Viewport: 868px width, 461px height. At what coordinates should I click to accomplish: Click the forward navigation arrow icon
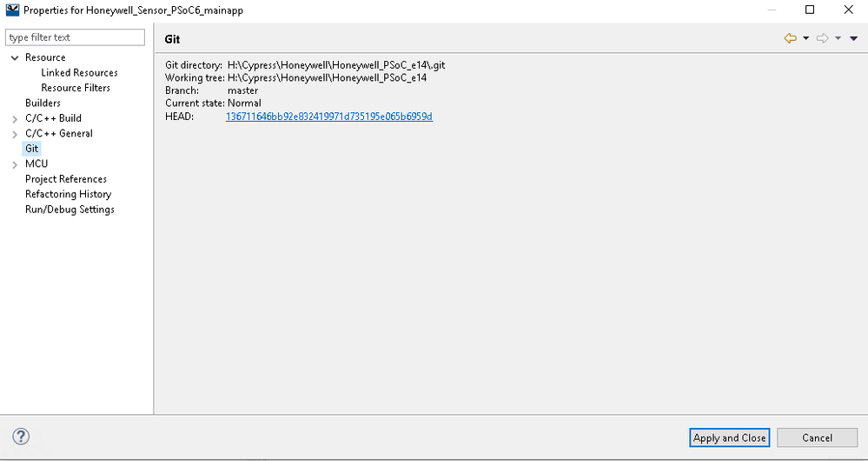[x=823, y=38]
